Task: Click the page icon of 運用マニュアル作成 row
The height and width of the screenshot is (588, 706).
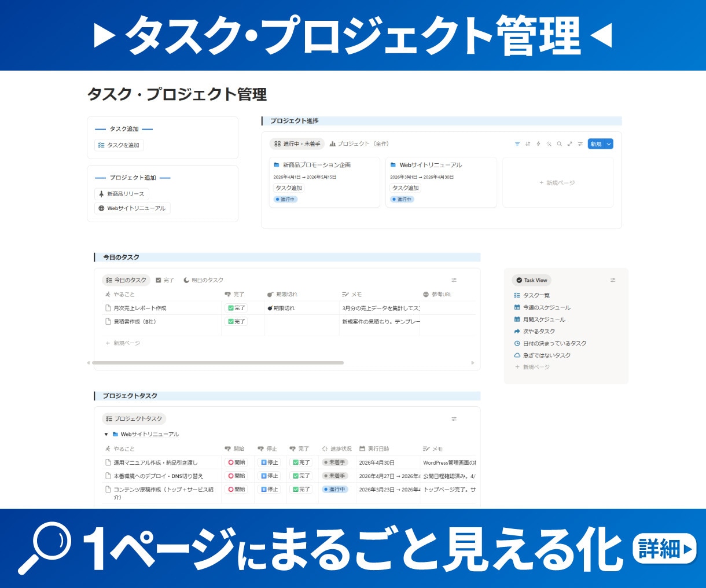Action: [x=108, y=462]
